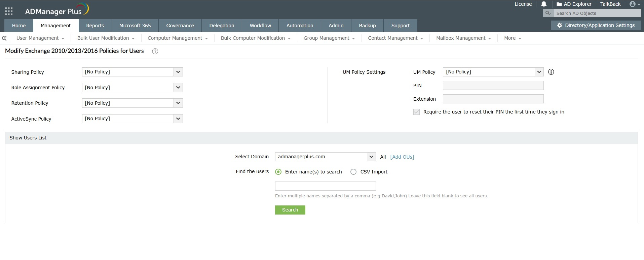The image size is (644, 260).
Task: Switch to the Governance tab
Action: (180, 26)
